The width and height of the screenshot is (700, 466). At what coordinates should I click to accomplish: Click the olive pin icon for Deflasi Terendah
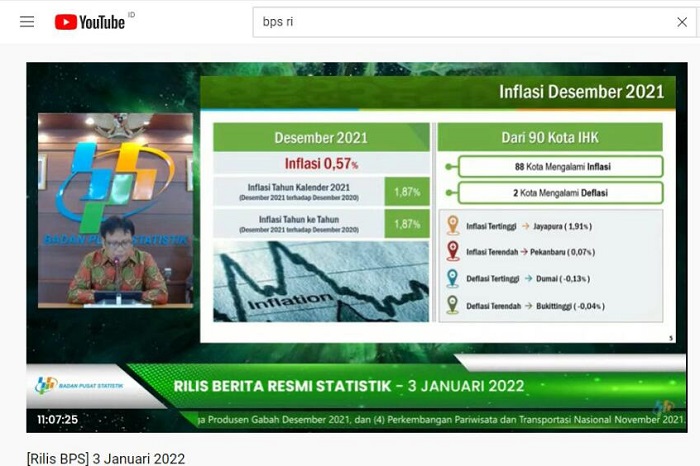(453, 305)
